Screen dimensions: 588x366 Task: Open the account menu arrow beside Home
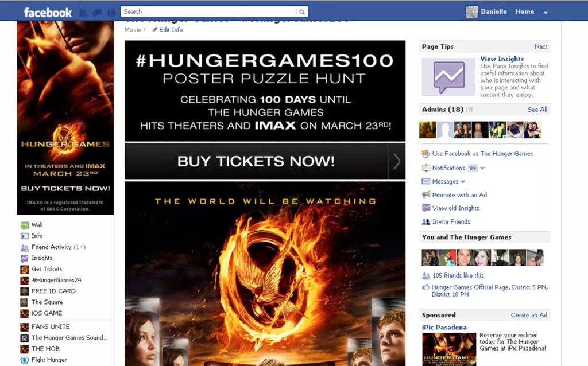[x=546, y=13]
